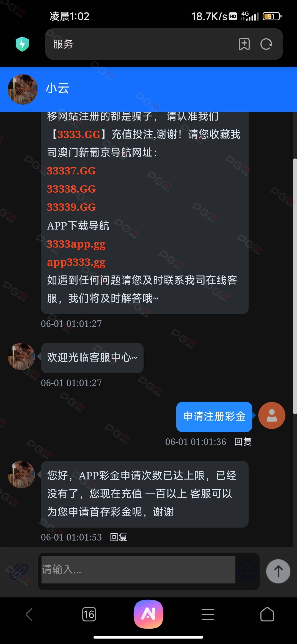Go to browser home page
297x644 pixels.
coord(267,614)
